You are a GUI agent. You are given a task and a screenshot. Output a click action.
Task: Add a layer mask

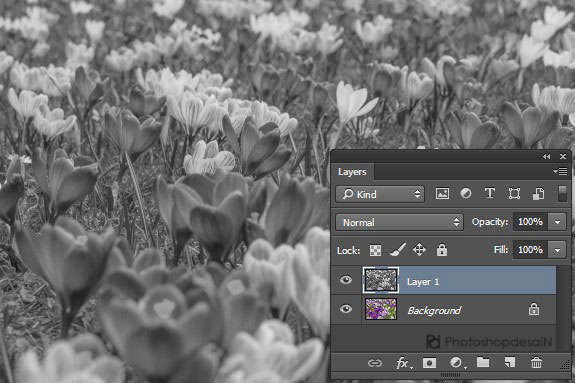pyautogui.click(x=429, y=363)
